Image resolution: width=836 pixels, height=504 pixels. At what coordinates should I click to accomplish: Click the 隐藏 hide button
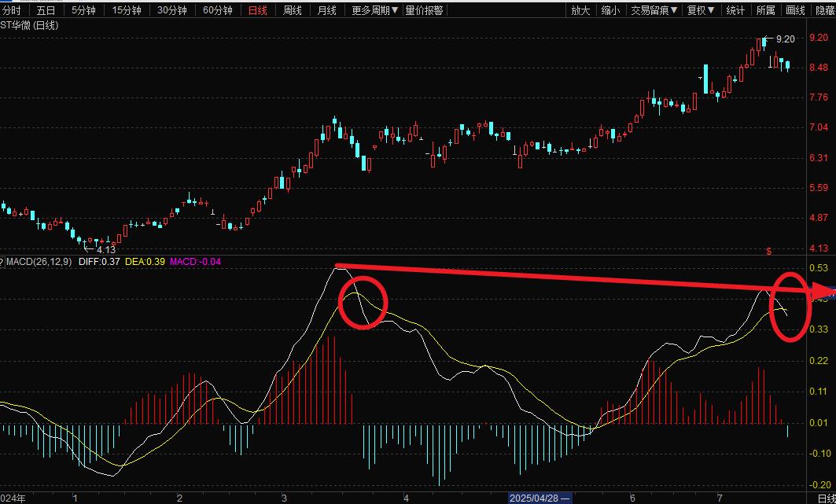[x=825, y=10]
